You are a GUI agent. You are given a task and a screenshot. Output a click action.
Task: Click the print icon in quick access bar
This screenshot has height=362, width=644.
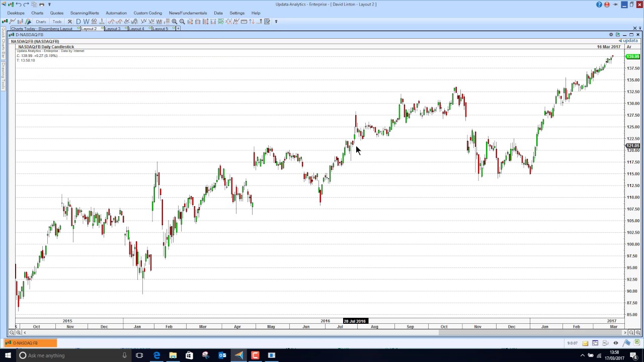42,4
